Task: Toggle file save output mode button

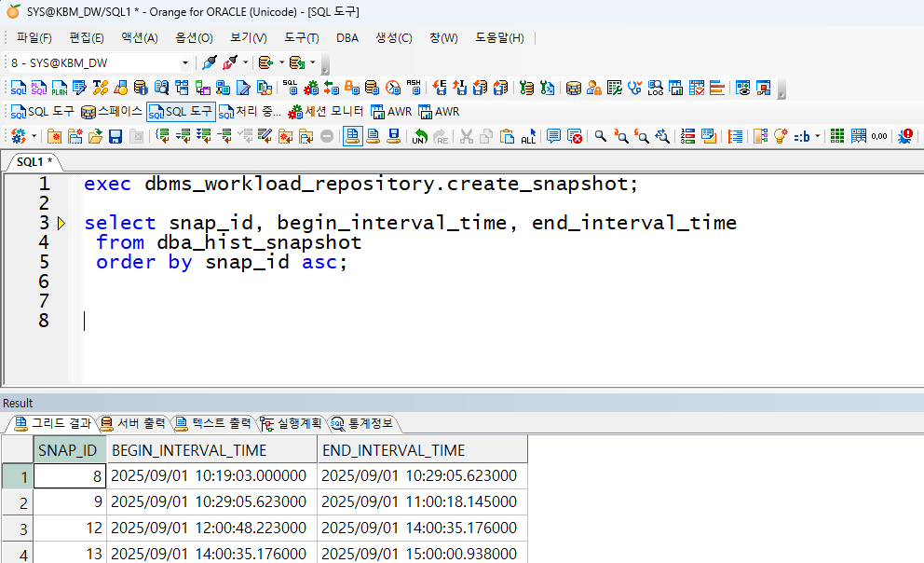Action: point(394,137)
